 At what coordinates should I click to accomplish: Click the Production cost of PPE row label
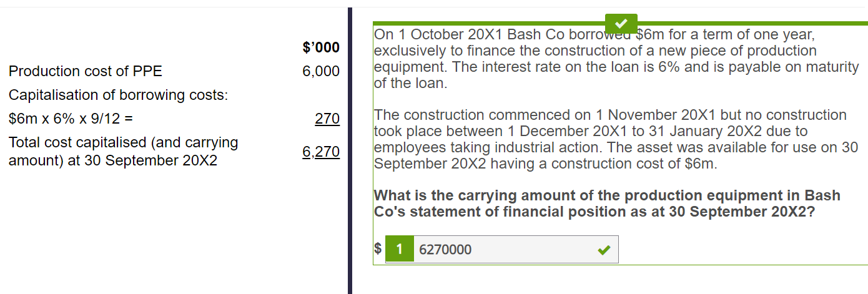pyautogui.click(x=86, y=71)
